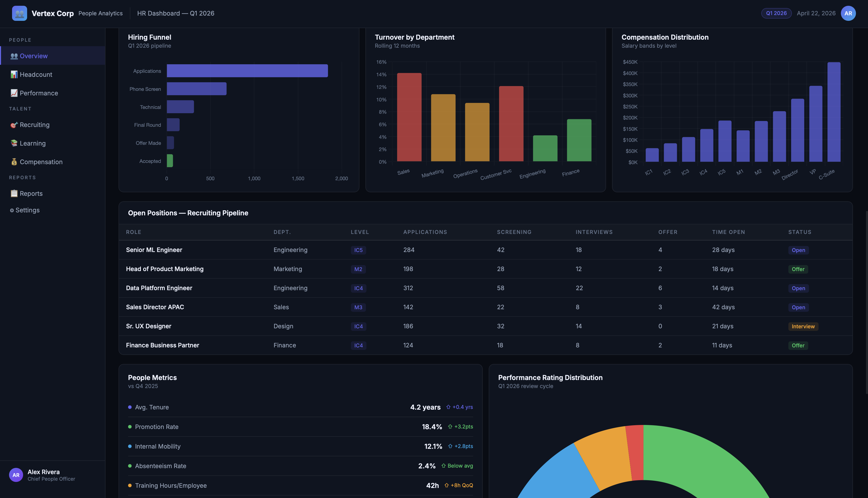868x498 pixels.
Task: Sort by TIME OPEN column header
Action: coord(728,232)
